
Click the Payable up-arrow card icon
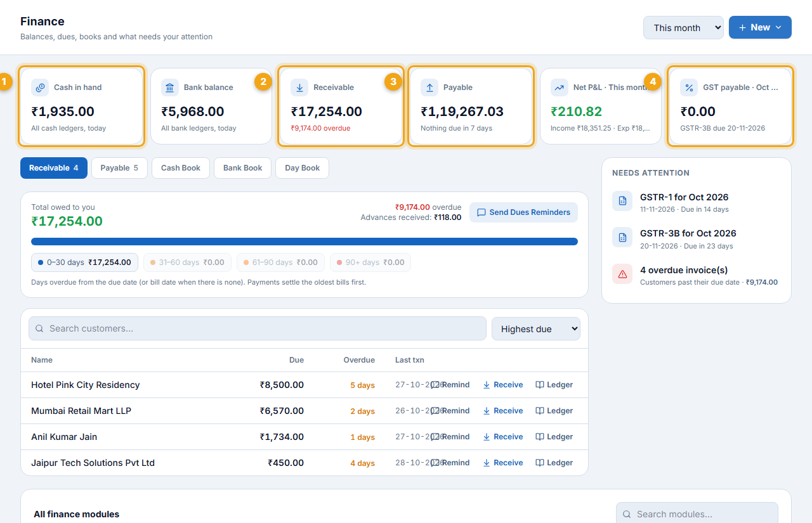pos(429,87)
